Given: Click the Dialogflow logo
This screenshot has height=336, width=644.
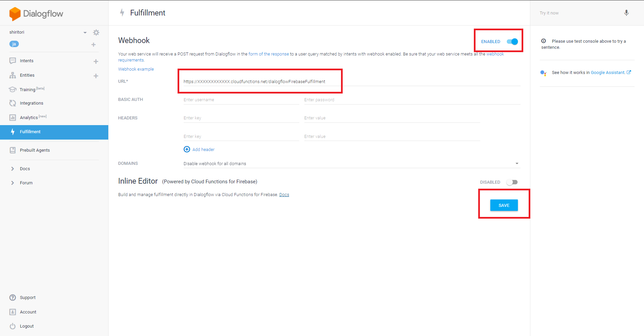Looking at the screenshot, I should [36, 14].
